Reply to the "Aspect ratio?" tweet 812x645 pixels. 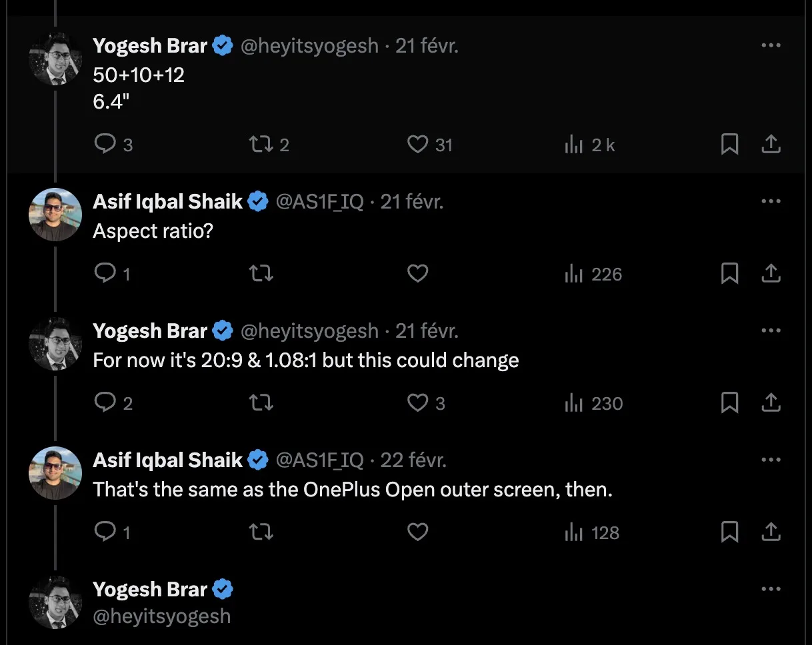[x=105, y=273]
